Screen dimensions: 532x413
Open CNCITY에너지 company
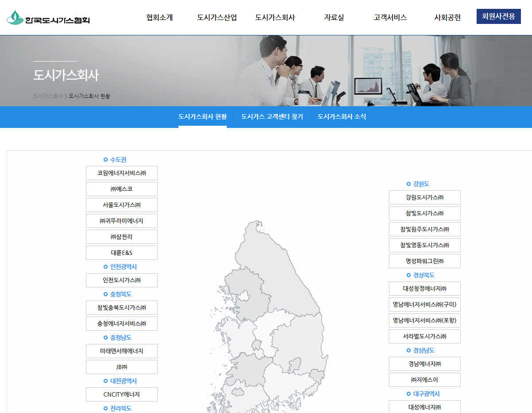tap(122, 394)
